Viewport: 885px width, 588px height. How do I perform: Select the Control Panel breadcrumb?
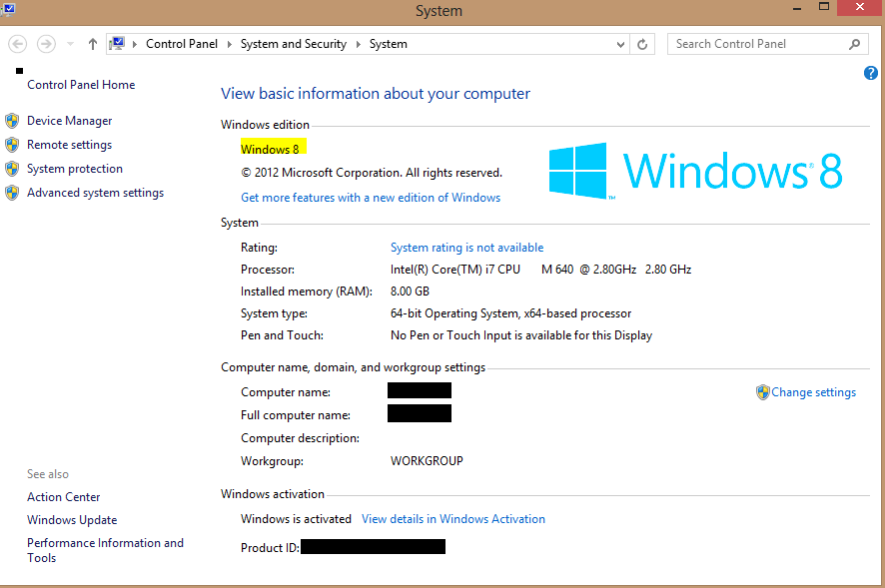click(x=182, y=44)
